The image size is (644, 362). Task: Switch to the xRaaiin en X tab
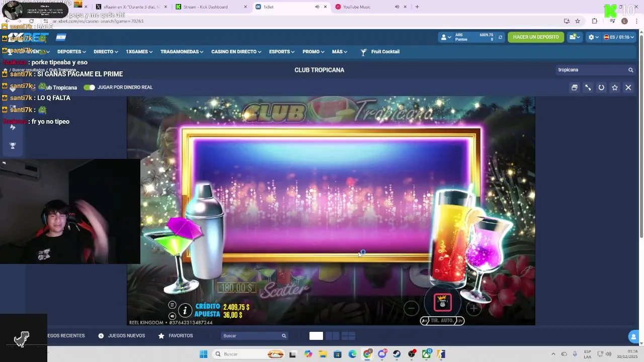pyautogui.click(x=131, y=7)
